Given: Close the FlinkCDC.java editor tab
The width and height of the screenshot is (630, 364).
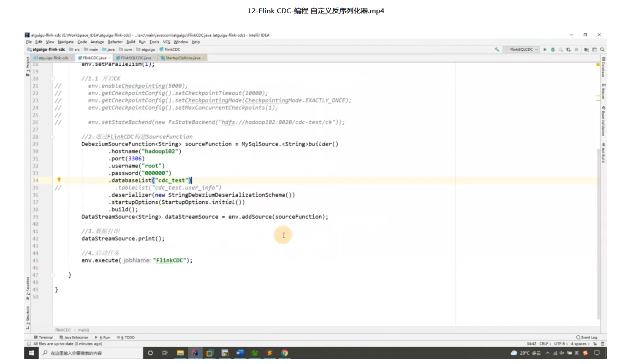Looking at the screenshot, I should click(109, 58).
